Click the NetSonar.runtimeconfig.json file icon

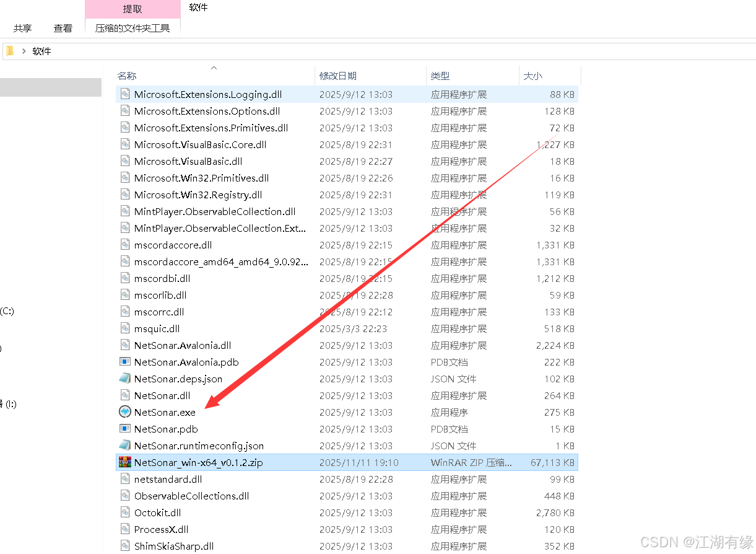pyautogui.click(x=124, y=446)
